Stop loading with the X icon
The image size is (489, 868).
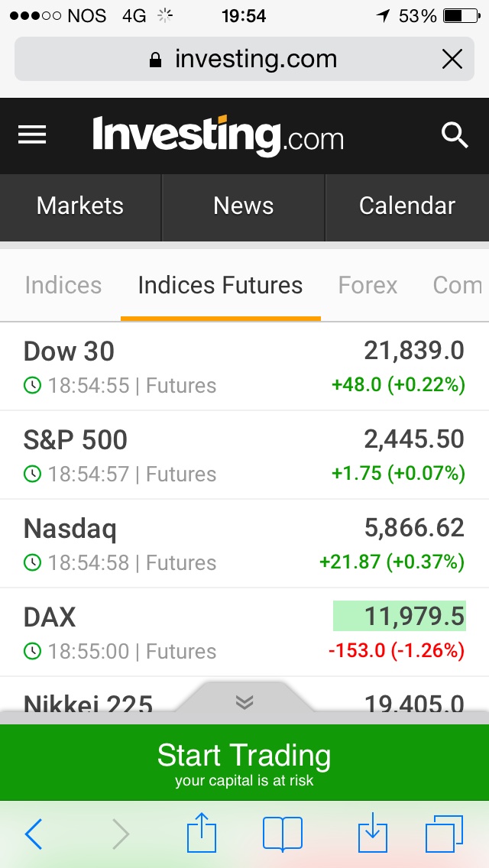tap(452, 59)
